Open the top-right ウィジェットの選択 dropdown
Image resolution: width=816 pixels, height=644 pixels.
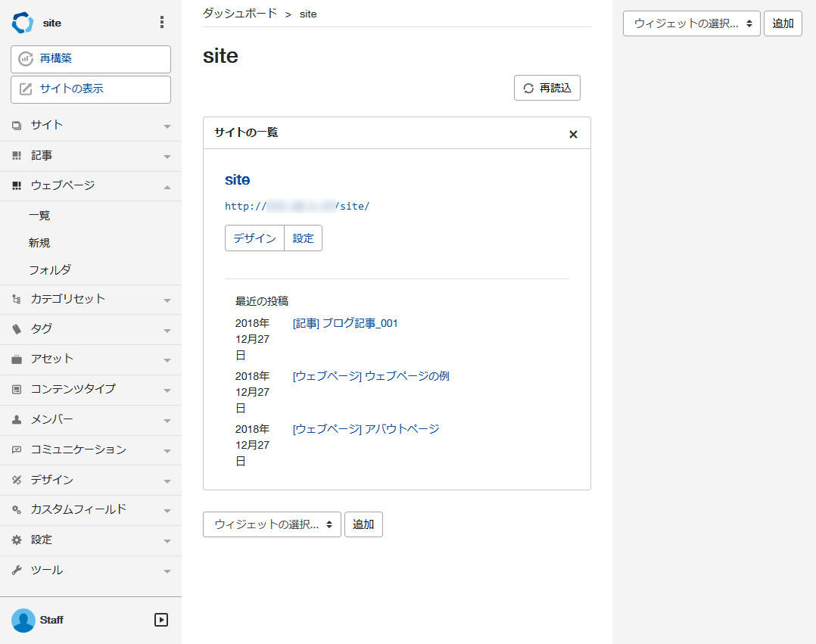[x=692, y=23]
